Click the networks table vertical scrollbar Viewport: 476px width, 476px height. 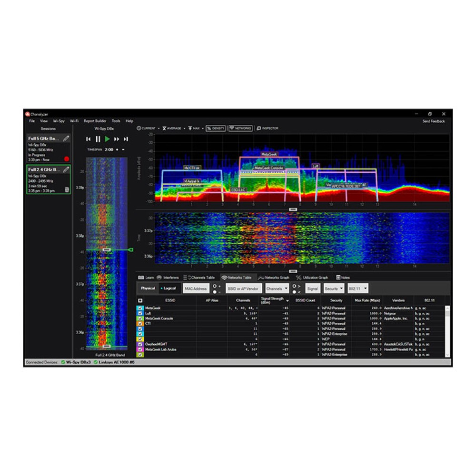coord(447,331)
